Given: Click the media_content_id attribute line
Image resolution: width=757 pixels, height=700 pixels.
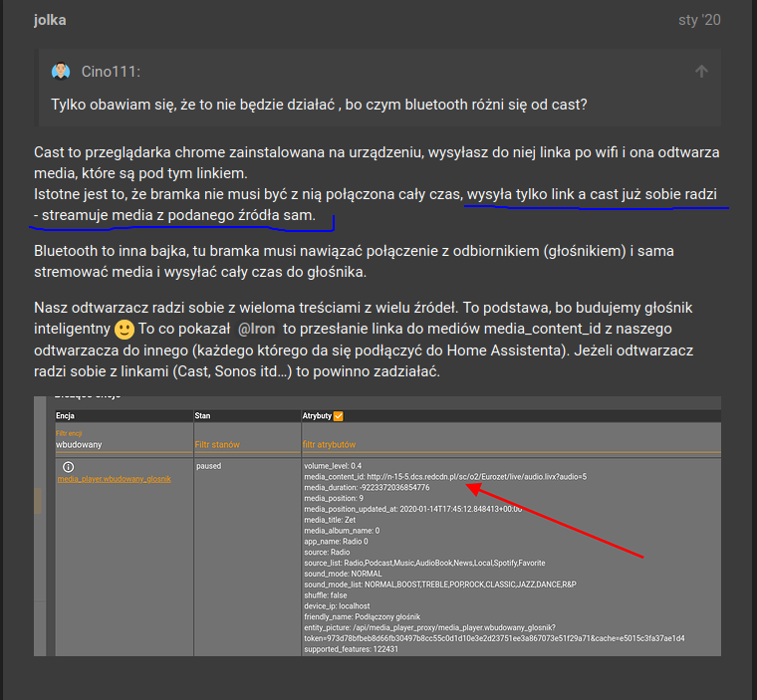Looking at the screenshot, I should coord(445,477).
